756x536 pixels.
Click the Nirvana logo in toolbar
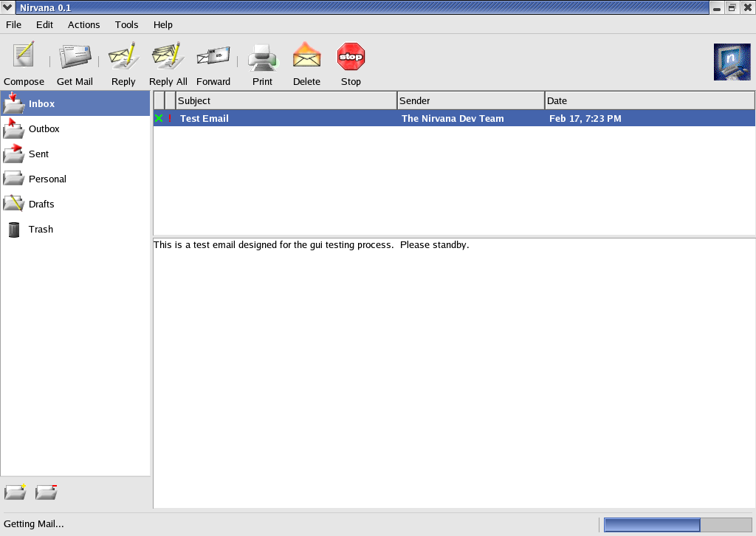[732, 62]
